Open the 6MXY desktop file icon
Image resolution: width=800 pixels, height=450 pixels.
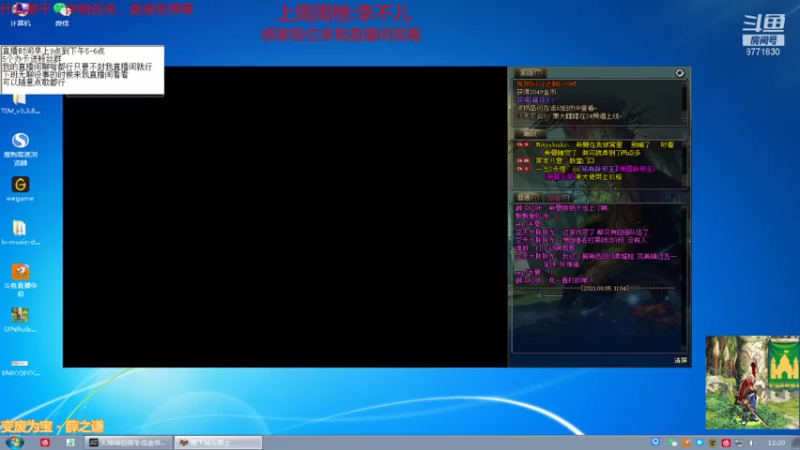click(20, 367)
